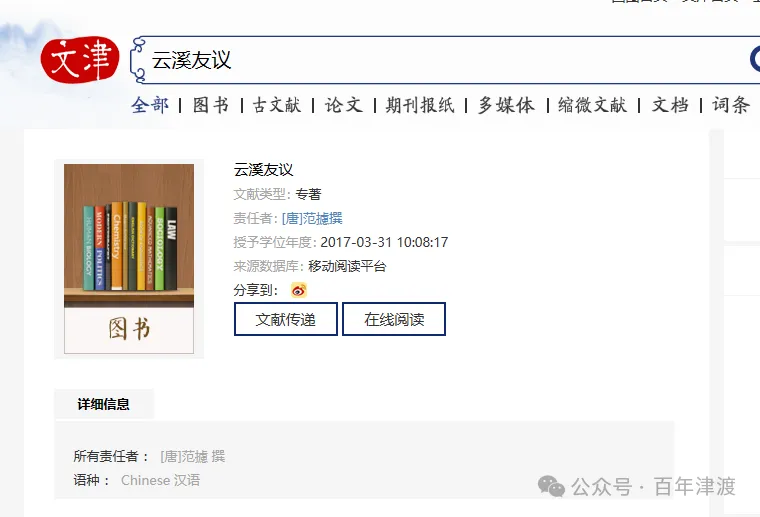Click the book title 云溪友议
The image size is (760, 517).
(264, 170)
